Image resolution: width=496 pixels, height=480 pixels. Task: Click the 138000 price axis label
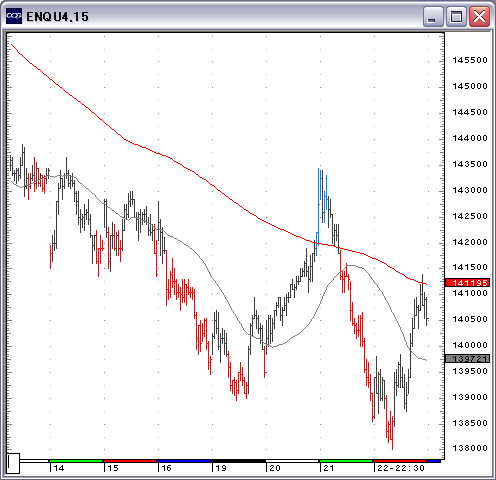pyautogui.click(x=470, y=448)
